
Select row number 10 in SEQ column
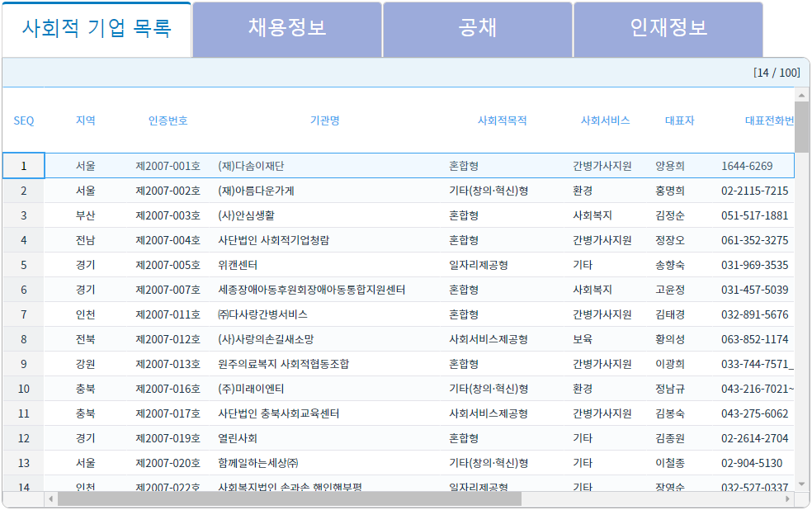[x=24, y=389]
